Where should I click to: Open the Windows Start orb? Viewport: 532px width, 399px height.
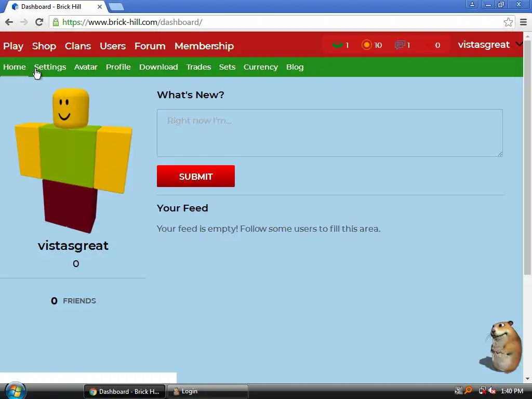(x=15, y=391)
